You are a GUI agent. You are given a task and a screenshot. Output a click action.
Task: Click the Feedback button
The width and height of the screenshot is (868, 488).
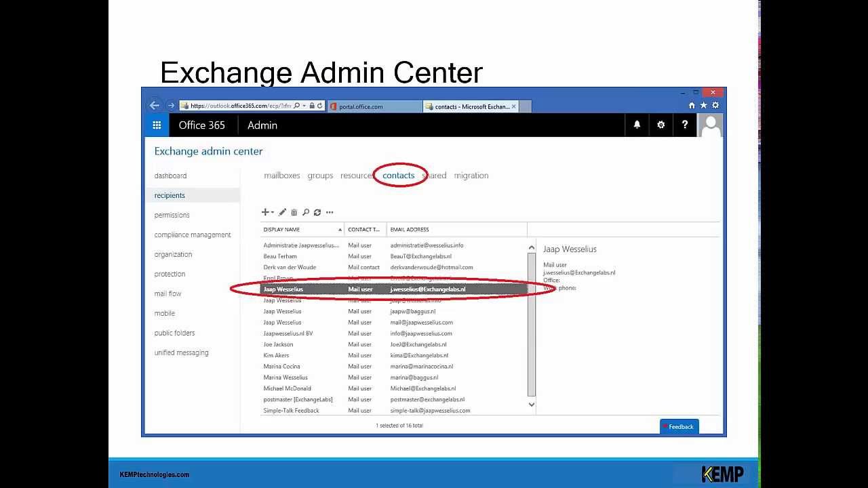(679, 426)
